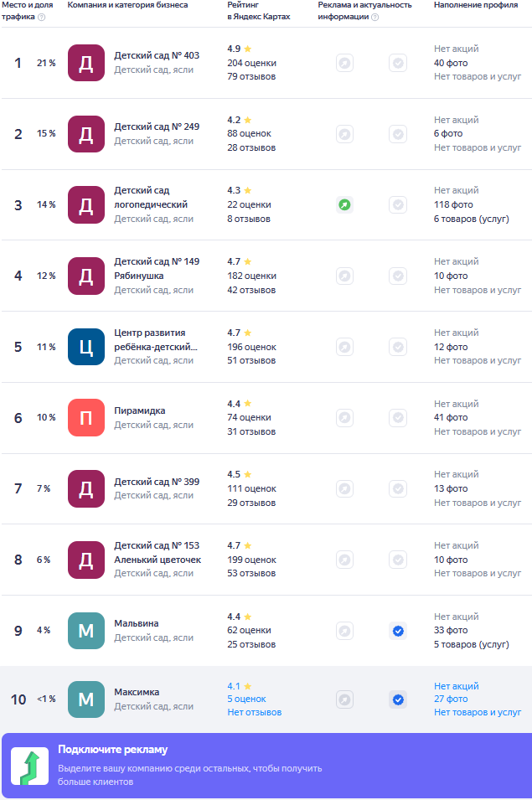532x800 pixels.
Task: Click the Пирамидка red avatar with letter П
Action: point(86,418)
